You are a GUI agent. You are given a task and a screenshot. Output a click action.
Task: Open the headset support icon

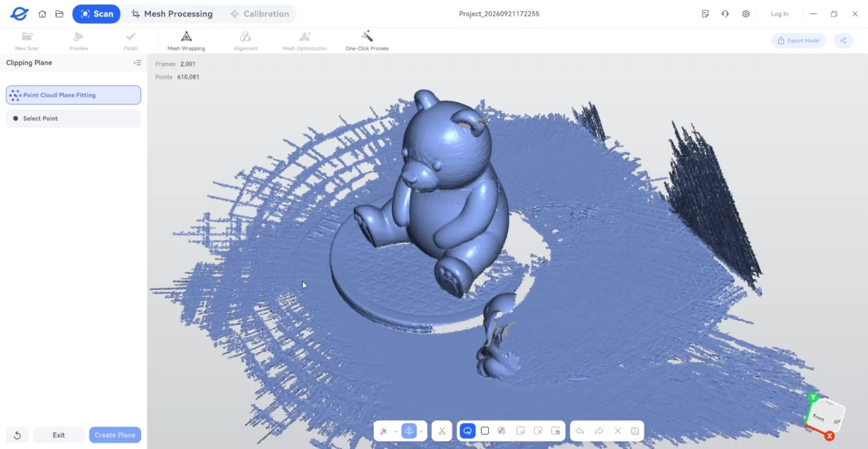pyautogui.click(x=725, y=14)
